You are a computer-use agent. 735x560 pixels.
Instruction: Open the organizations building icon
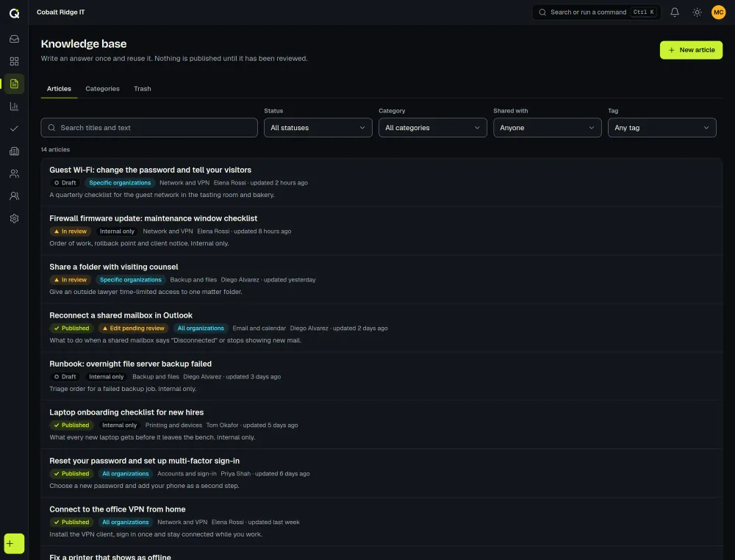pyautogui.click(x=14, y=151)
